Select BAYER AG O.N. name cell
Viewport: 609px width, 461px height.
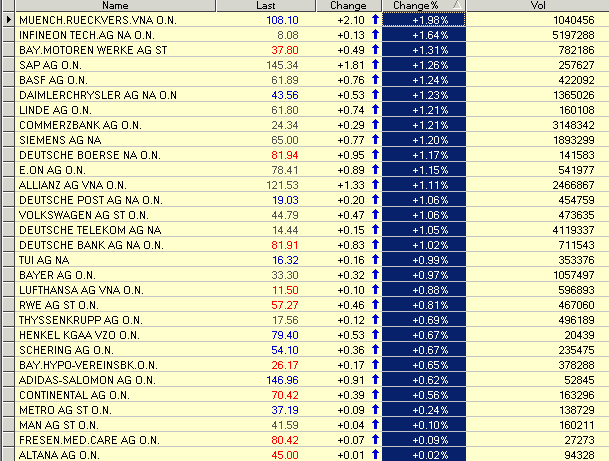click(57, 275)
